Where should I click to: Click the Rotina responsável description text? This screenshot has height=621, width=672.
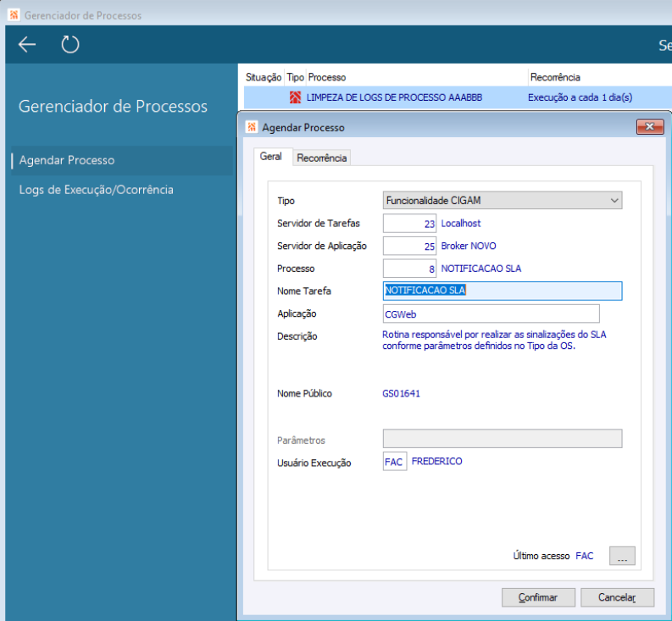[494, 341]
